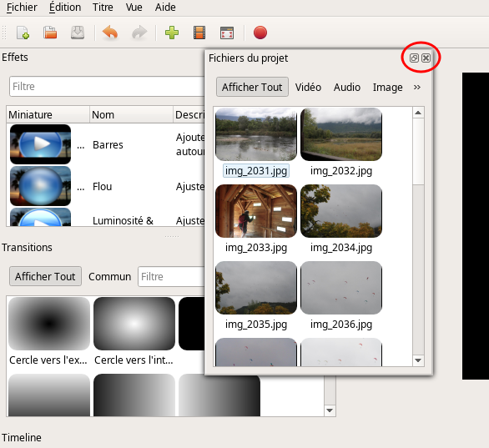Click the New Project toolbar icon
489x448 pixels.
[x=23, y=33]
